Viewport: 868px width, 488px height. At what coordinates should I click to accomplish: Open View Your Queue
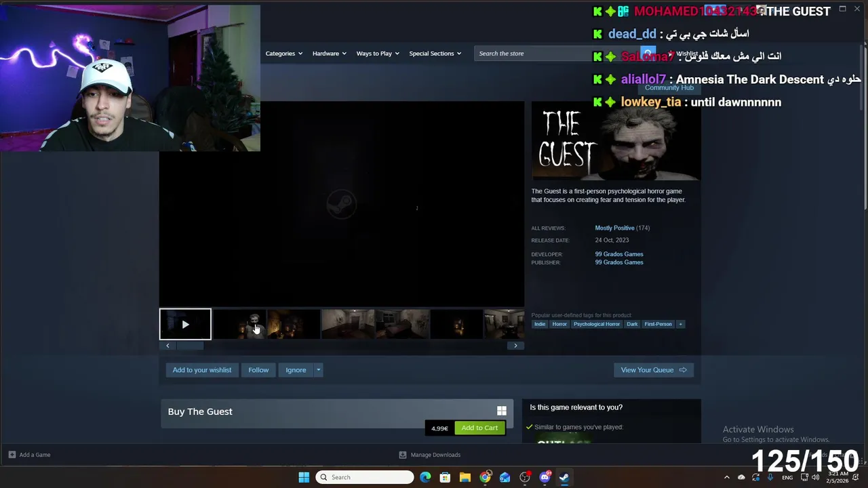654,370
